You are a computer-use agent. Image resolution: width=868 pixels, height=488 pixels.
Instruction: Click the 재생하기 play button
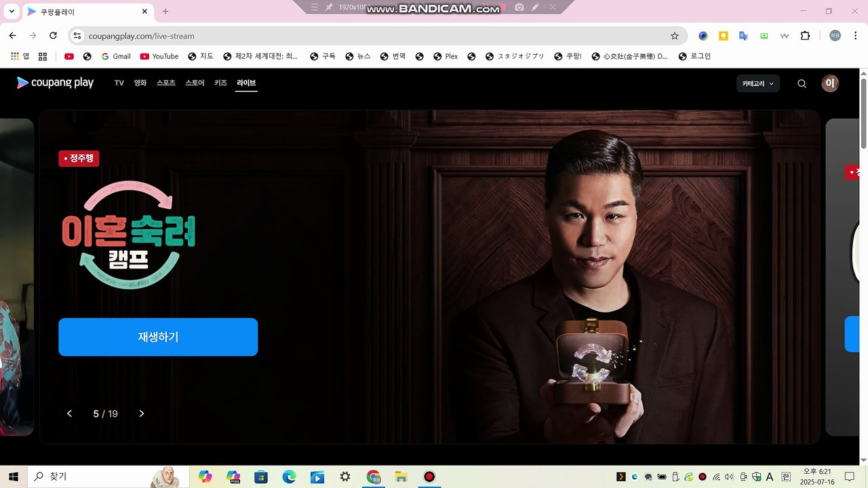point(158,337)
